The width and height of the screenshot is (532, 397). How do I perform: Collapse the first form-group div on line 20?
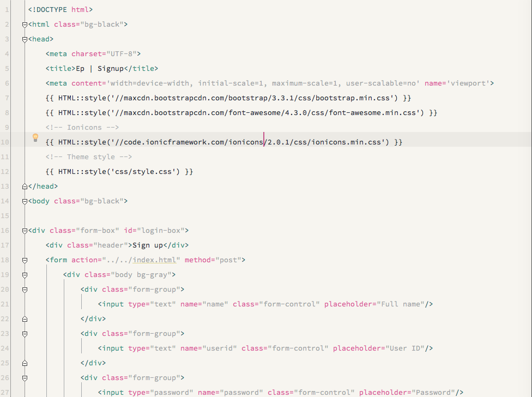pyautogui.click(x=25, y=290)
